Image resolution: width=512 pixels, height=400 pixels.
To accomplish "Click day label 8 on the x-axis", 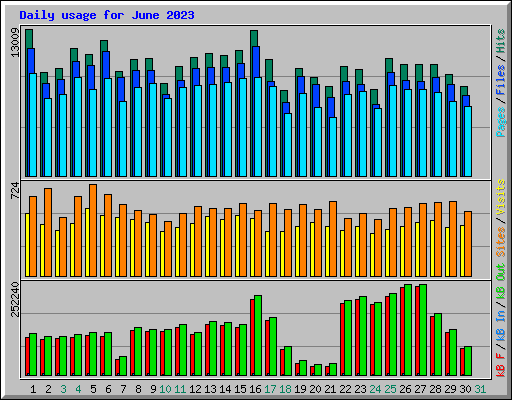I will pos(138,389).
